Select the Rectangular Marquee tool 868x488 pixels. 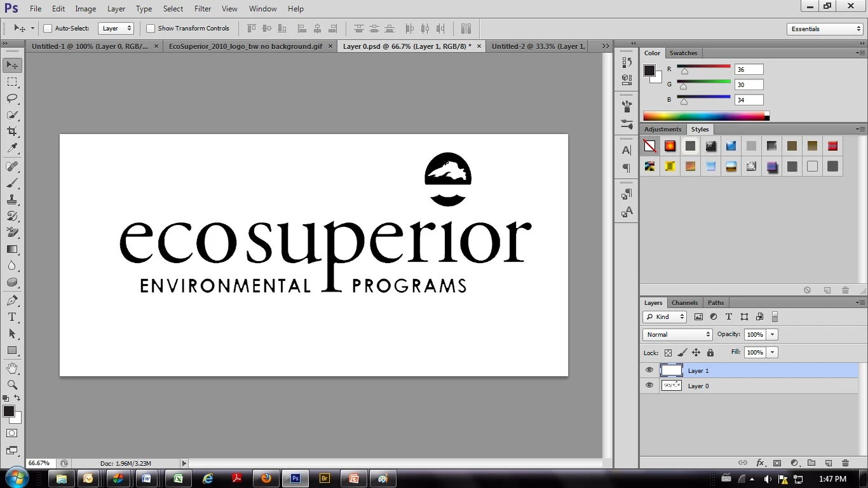(x=12, y=82)
